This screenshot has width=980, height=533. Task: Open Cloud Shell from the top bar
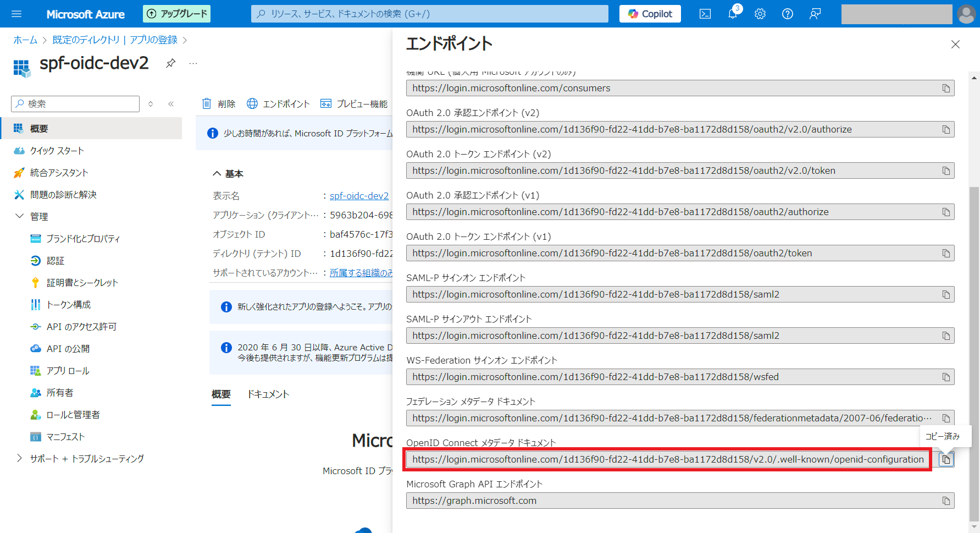pyautogui.click(x=705, y=14)
